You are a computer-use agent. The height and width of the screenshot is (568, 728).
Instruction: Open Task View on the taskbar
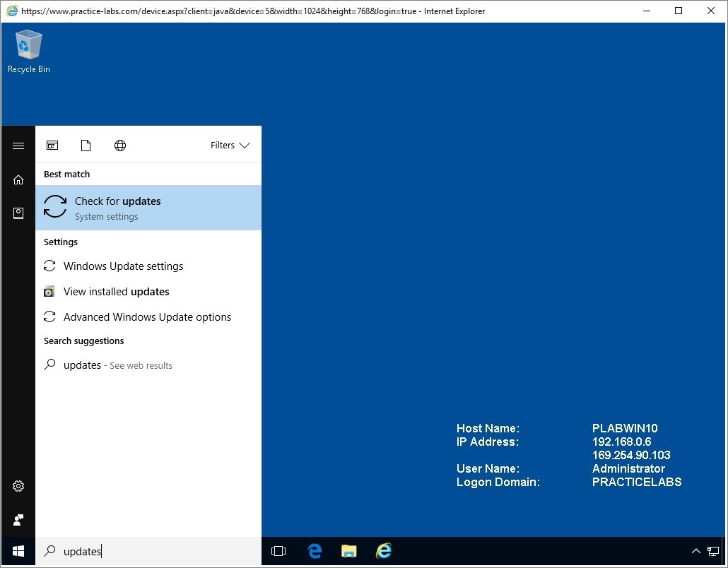coord(278,551)
